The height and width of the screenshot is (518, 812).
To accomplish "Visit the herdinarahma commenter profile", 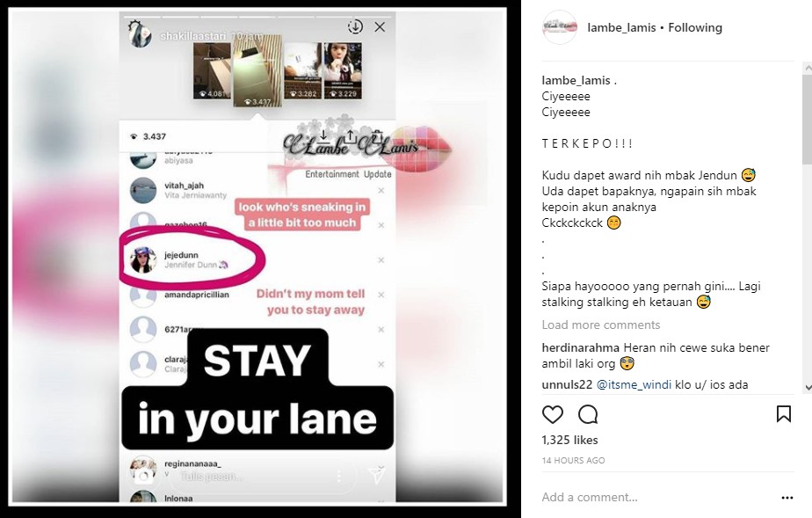I will click(580, 347).
